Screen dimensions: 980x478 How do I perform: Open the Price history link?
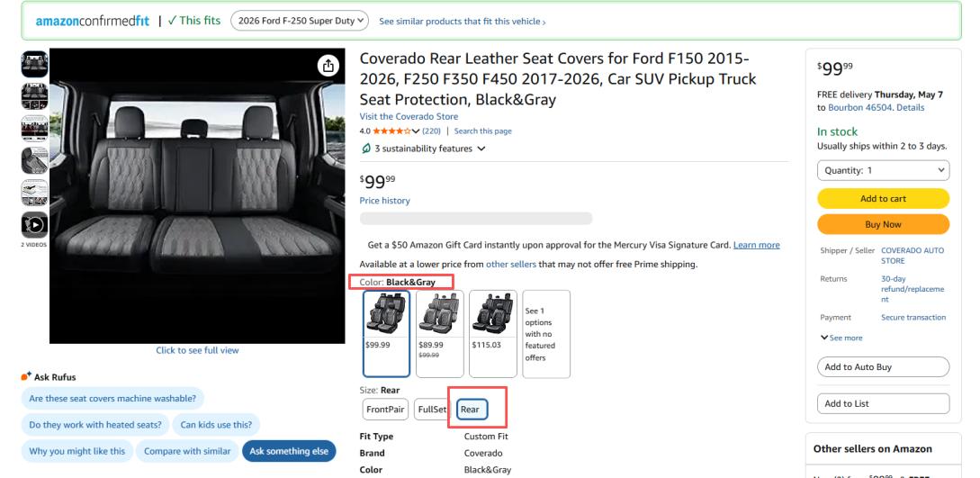(x=384, y=201)
